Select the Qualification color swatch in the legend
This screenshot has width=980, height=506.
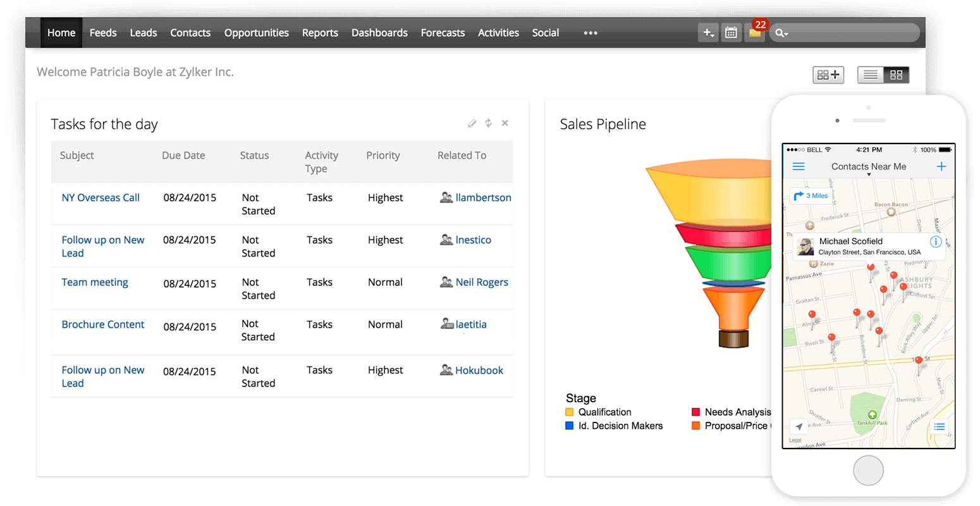[x=570, y=412]
